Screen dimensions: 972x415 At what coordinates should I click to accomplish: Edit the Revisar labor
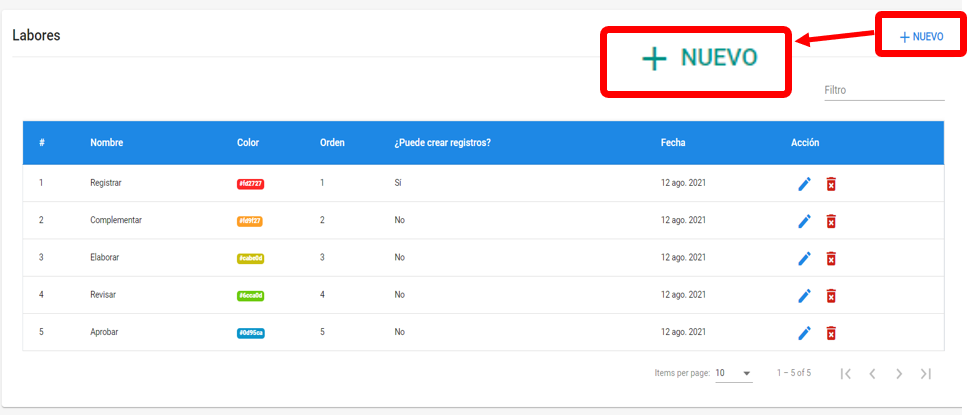(804, 295)
